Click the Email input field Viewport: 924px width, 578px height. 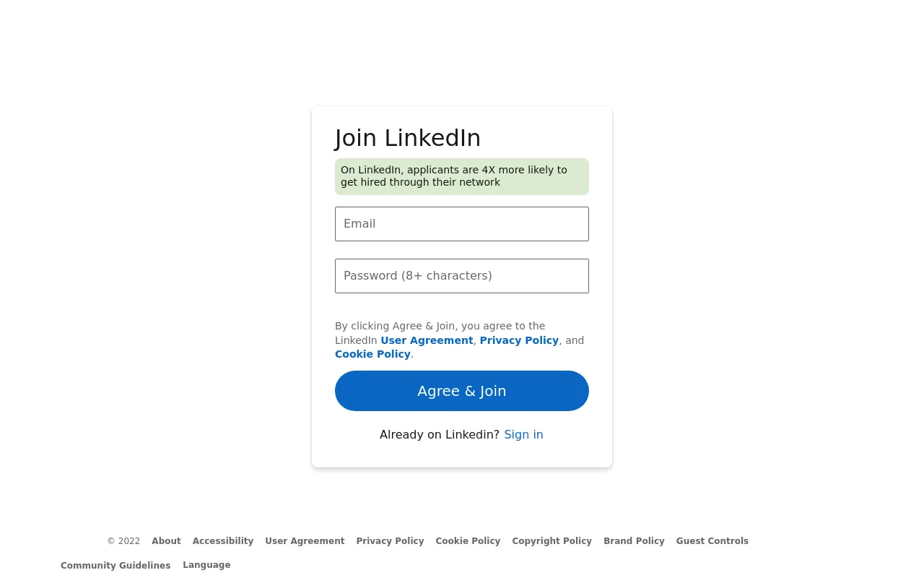pyautogui.click(x=462, y=224)
